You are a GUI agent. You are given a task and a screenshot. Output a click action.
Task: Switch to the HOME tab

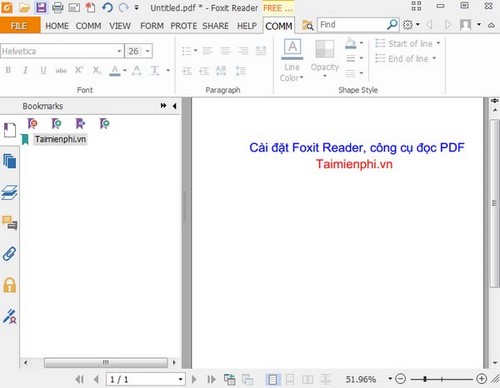point(57,26)
